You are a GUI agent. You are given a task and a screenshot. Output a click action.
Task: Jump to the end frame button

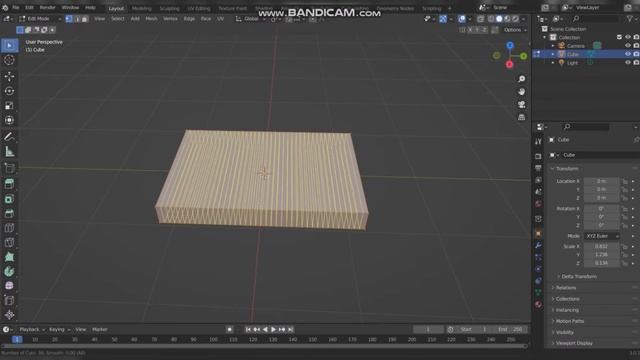pos(291,329)
